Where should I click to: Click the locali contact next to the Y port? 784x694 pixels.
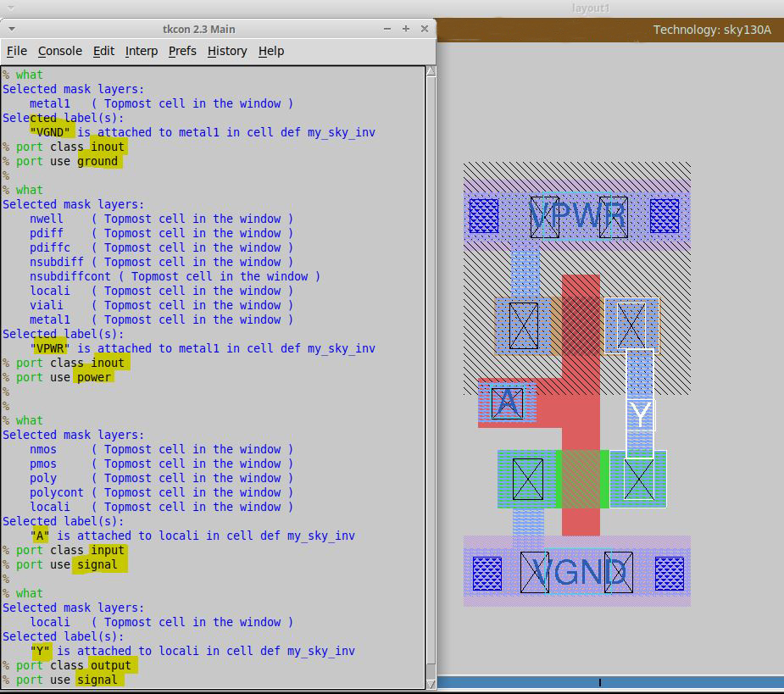click(638, 479)
